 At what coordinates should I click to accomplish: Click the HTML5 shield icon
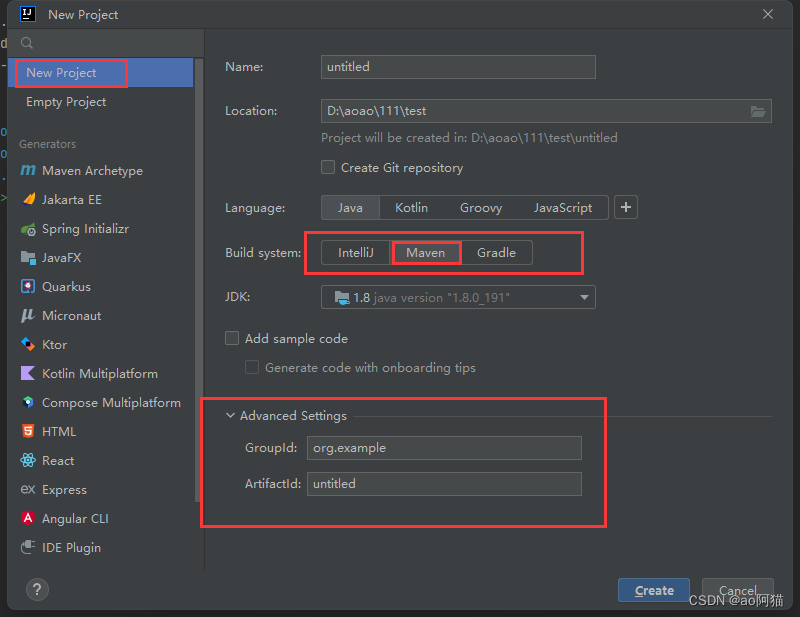(x=28, y=431)
